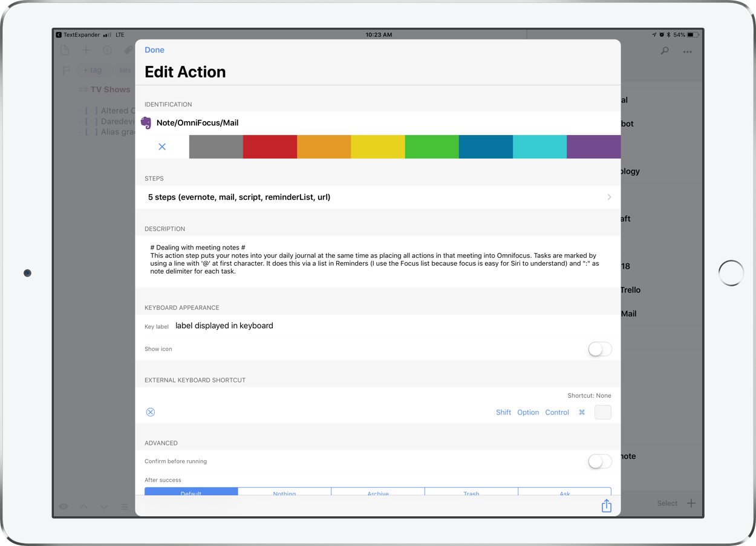Tap the location arrow icon in the status bar
Image resolution: width=756 pixels, height=546 pixels.
(x=654, y=35)
